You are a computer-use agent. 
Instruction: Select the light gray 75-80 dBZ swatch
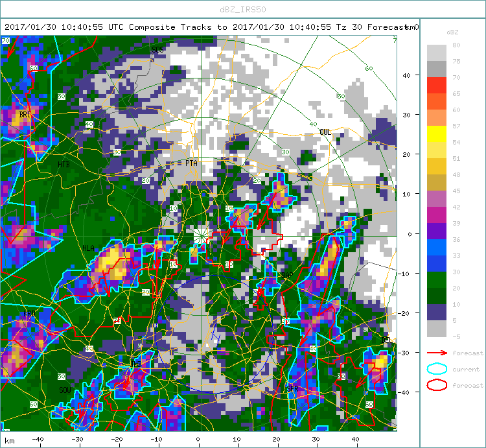[436, 53]
